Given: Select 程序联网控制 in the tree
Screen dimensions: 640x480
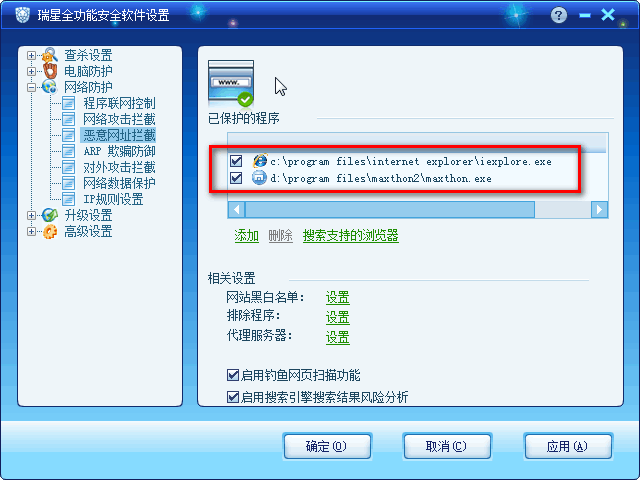Looking at the screenshot, I should tap(119, 103).
